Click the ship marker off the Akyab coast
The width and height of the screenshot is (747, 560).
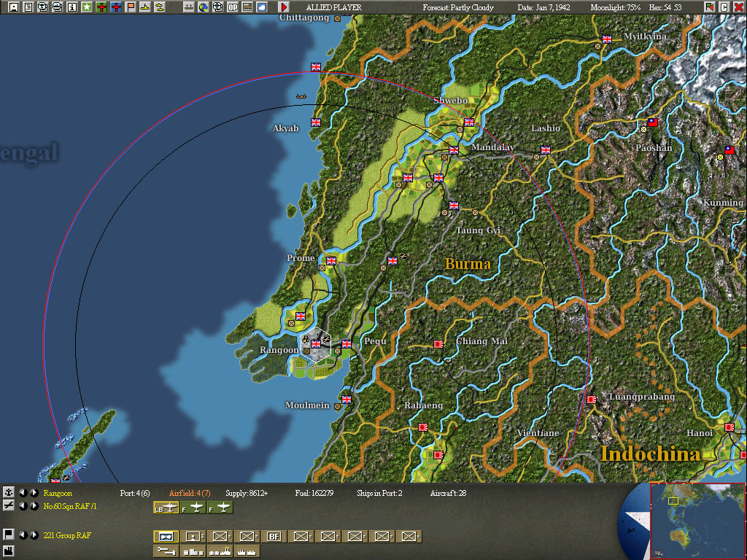(301, 96)
